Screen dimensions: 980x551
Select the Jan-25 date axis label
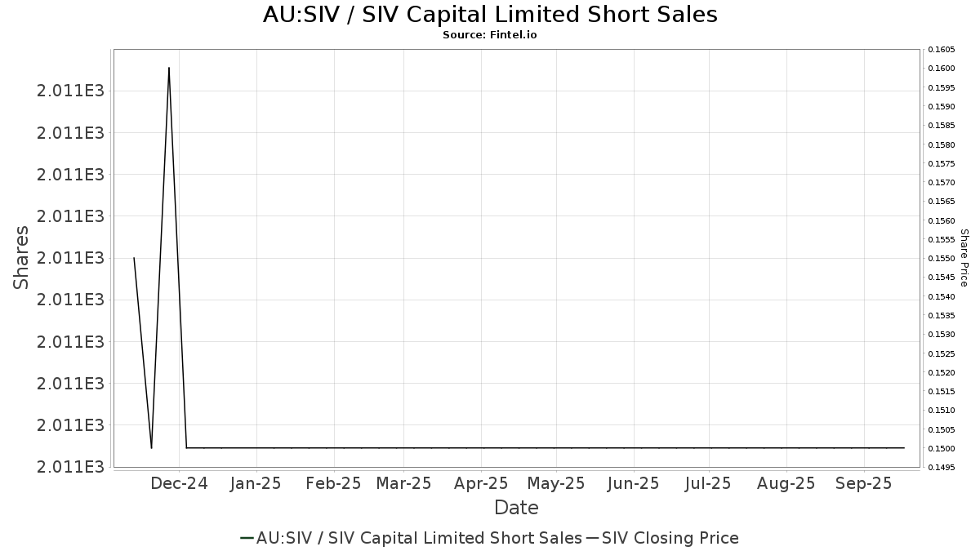(256, 484)
